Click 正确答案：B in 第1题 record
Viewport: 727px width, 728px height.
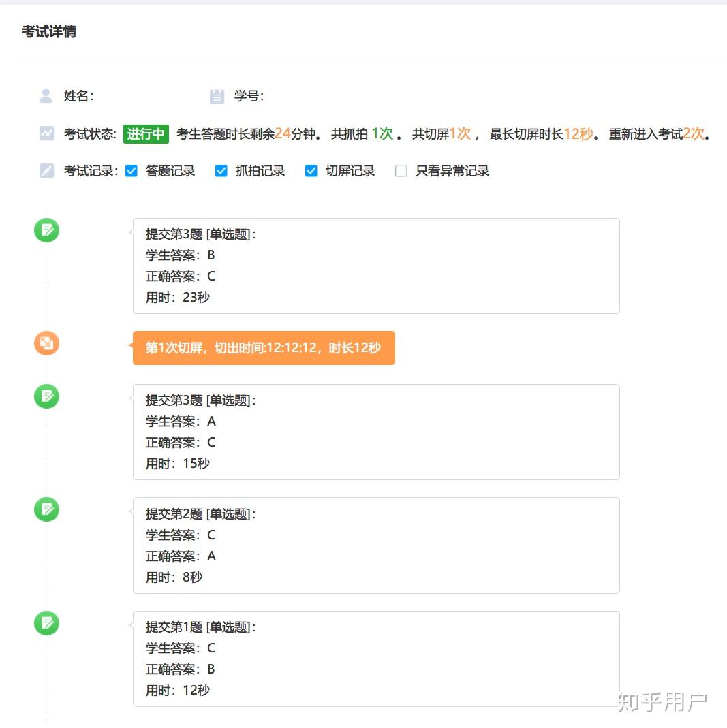181,669
